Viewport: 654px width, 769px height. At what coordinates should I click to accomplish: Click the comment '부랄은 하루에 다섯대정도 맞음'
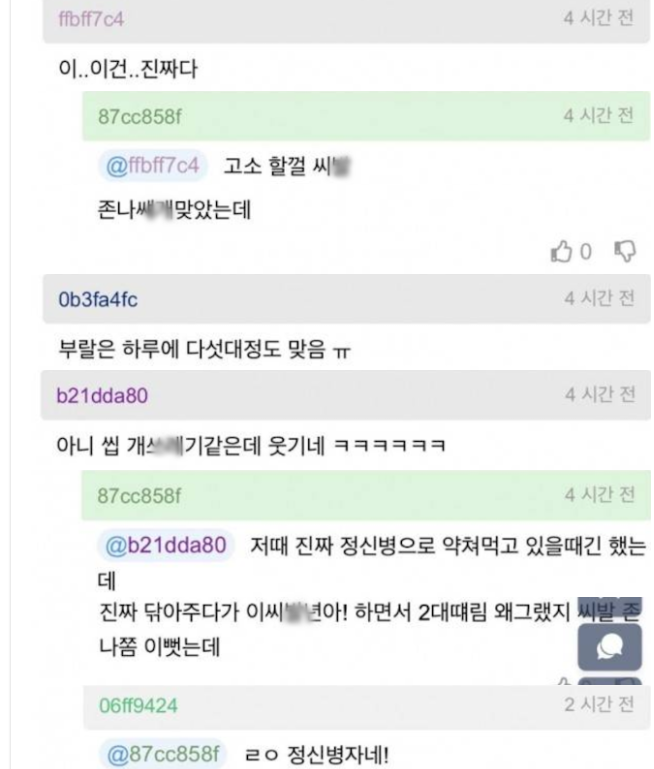click(x=204, y=349)
